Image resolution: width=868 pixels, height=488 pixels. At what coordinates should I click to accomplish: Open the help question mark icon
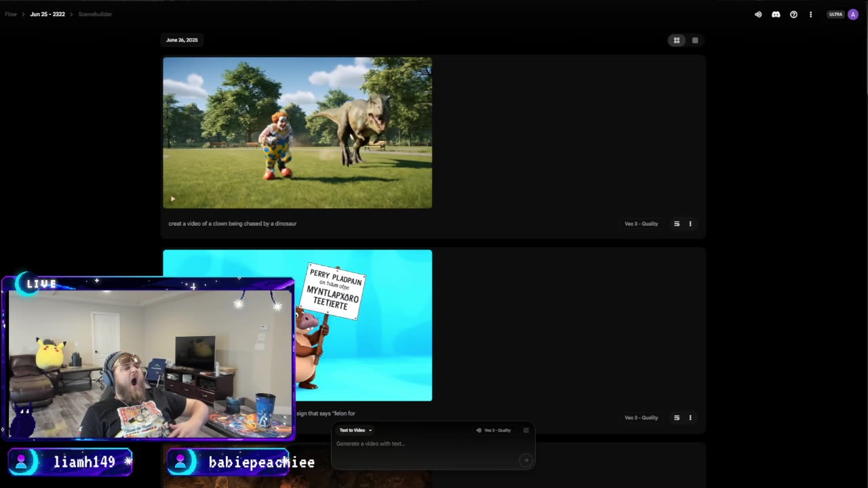[793, 14]
